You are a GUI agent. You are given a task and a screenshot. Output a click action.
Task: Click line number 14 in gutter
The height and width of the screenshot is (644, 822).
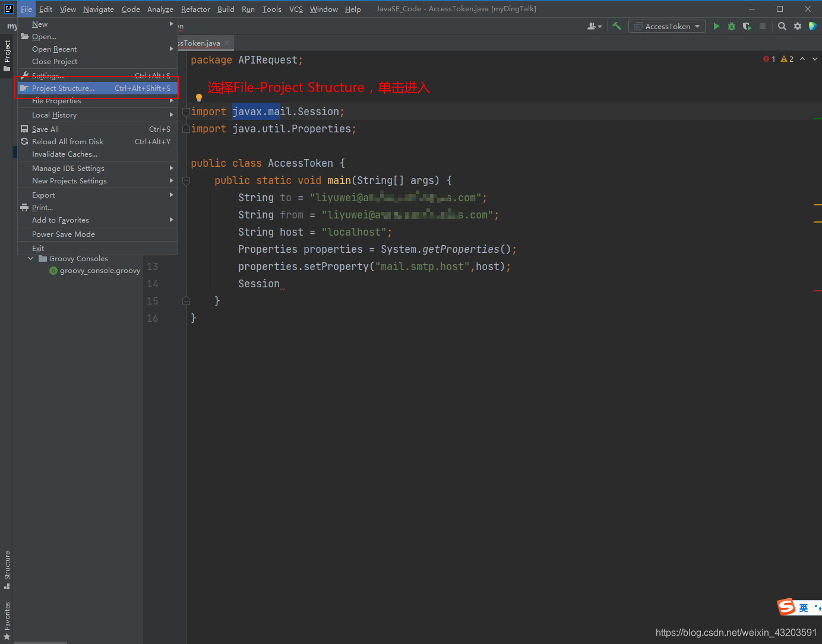coord(153,284)
